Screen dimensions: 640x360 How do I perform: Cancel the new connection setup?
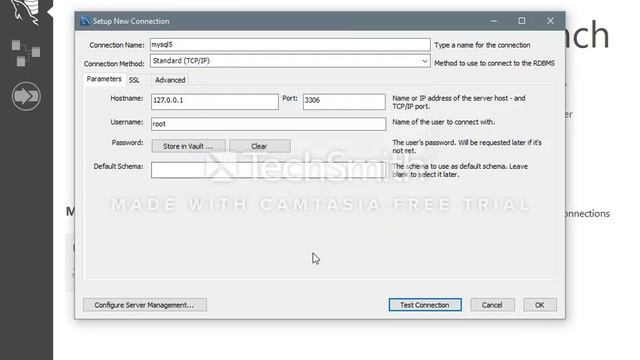click(492, 305)
